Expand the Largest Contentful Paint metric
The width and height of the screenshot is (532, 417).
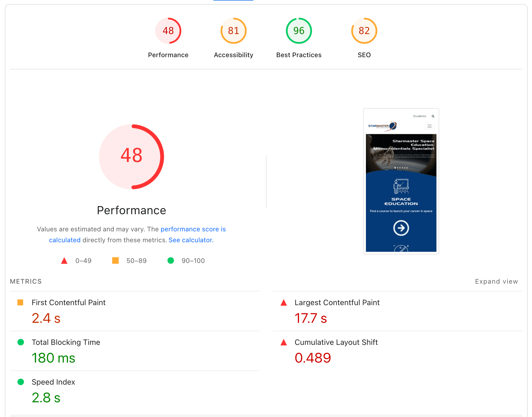[337, 302]
